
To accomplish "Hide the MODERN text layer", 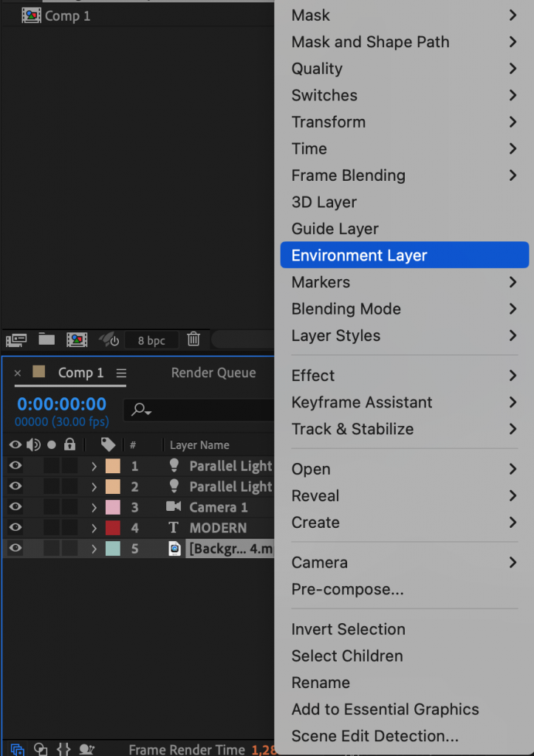I will click(15, 528).
